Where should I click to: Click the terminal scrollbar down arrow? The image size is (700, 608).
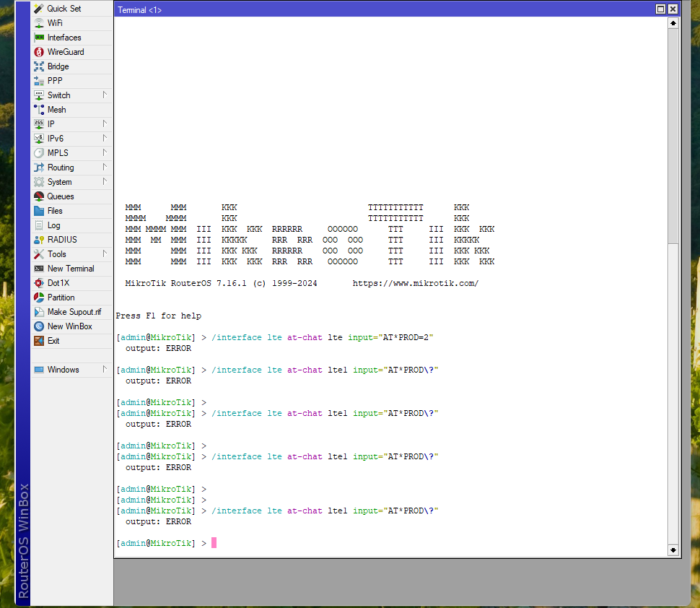tap(673, 551)
